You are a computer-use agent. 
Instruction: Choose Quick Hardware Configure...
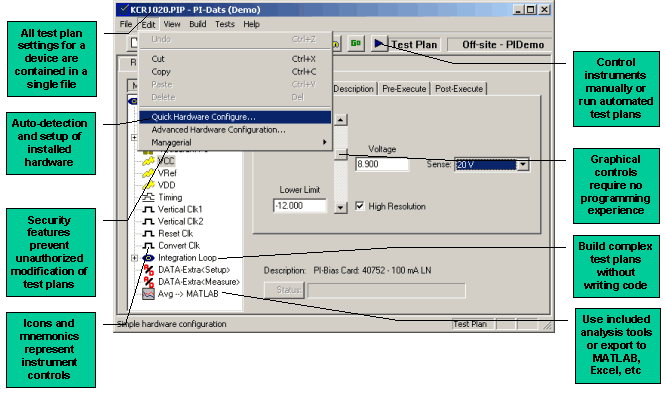235,117
